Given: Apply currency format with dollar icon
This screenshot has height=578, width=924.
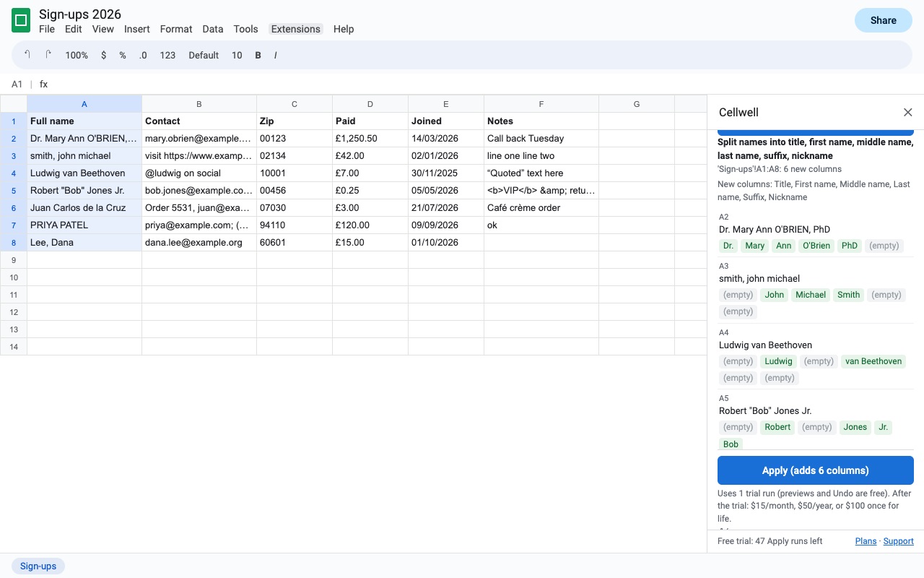Looking at the screenshot, I should pyautogui.click(x=103, y=55).
